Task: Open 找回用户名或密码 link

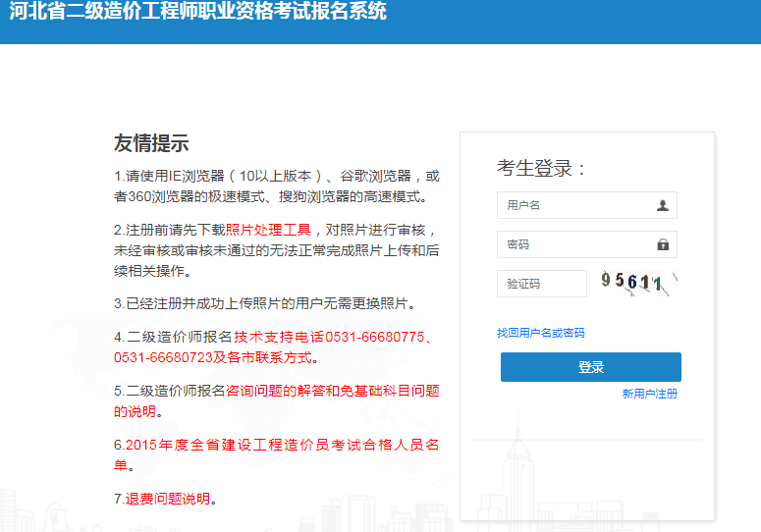Action: pyautogui.click(x=541, y=333)
